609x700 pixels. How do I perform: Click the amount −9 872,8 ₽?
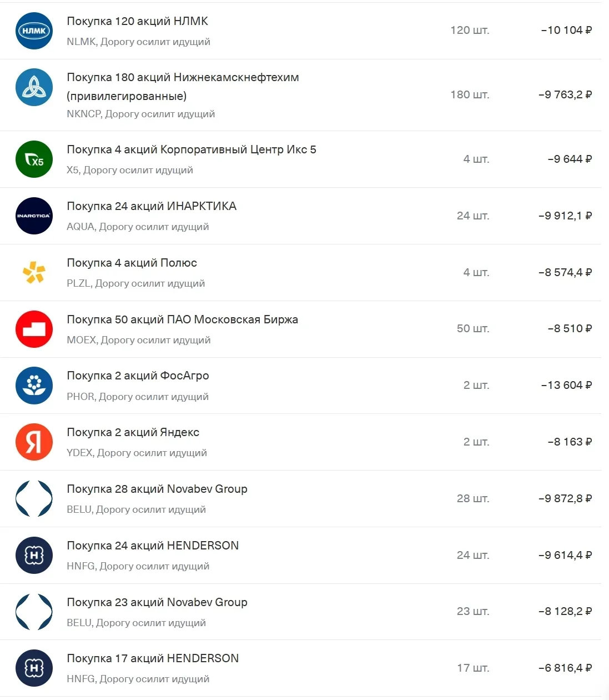(565, 498)
